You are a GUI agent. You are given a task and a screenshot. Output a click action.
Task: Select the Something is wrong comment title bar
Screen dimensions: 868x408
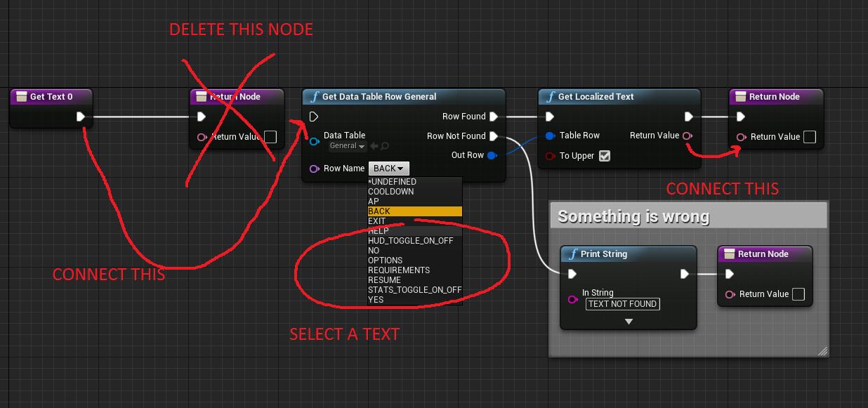(688, 216)
